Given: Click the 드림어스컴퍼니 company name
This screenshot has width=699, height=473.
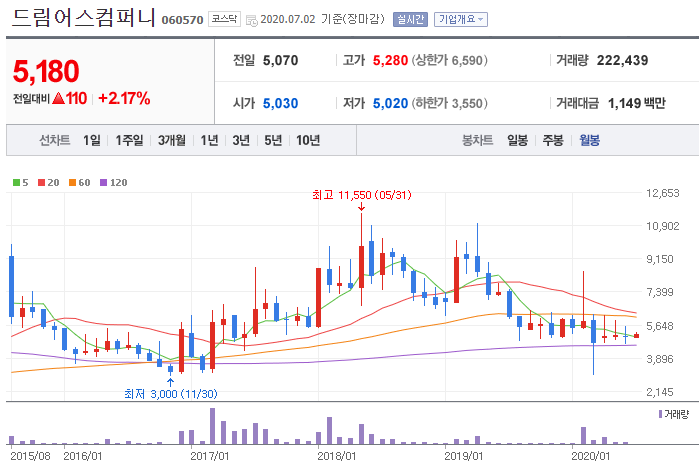Looking at the screenshot, I should pos(83,17).
